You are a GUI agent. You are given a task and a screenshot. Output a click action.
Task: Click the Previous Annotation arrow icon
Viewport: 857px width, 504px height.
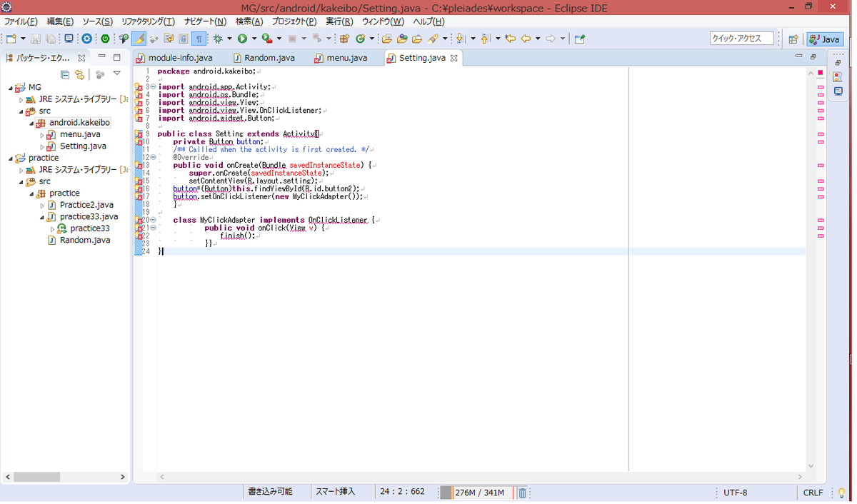pos(485,39)
